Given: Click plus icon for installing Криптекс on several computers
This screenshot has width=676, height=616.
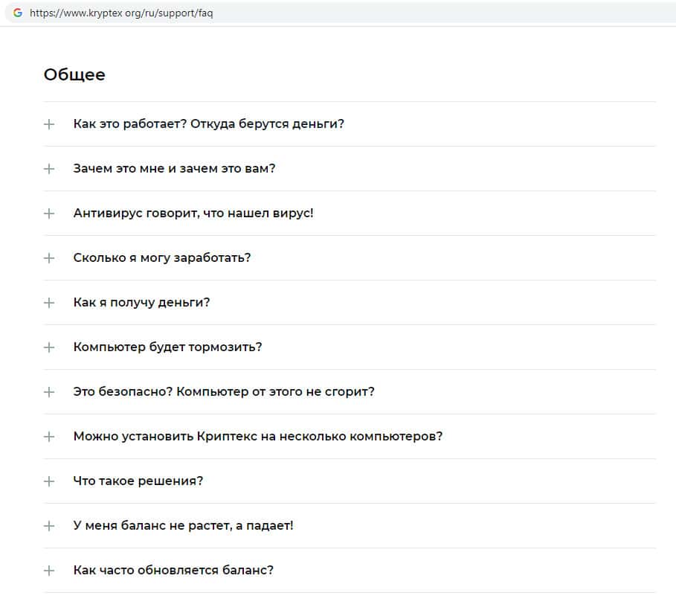Looking at the screenshot, I should pos(49,437).
